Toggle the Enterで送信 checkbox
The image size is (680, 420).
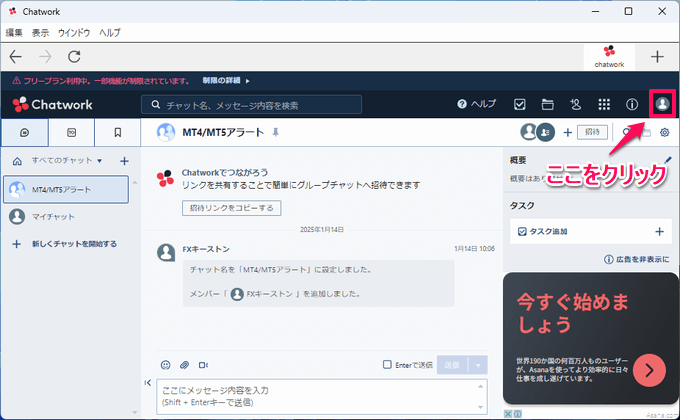(388, 365)
